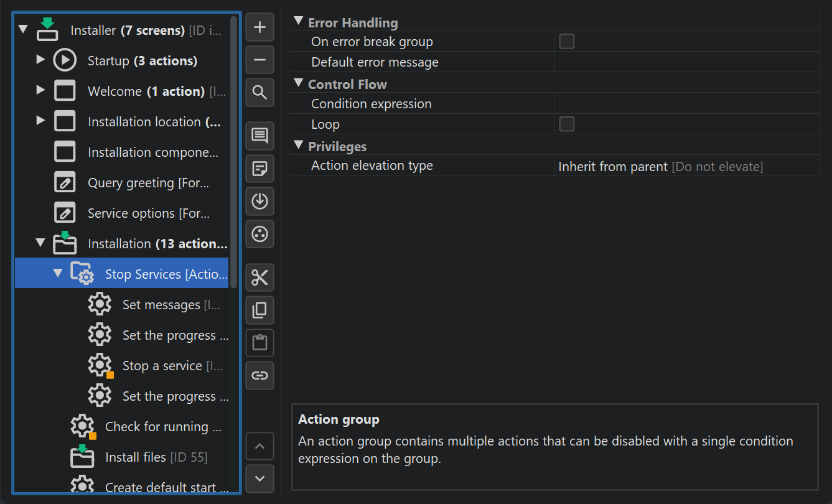This screenshot has height=504, width=832.
Task: Select the Stop a service action
Action: tap(162, 366)
